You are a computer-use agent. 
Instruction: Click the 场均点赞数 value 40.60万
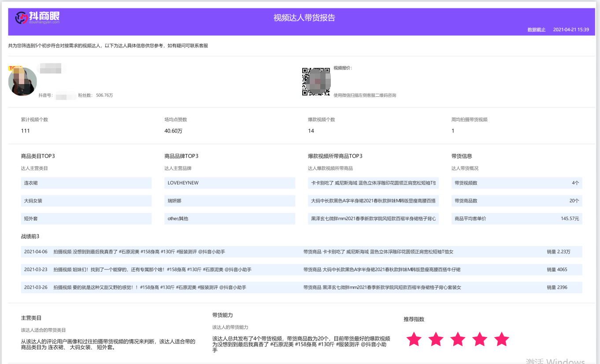tap(174, 131)
